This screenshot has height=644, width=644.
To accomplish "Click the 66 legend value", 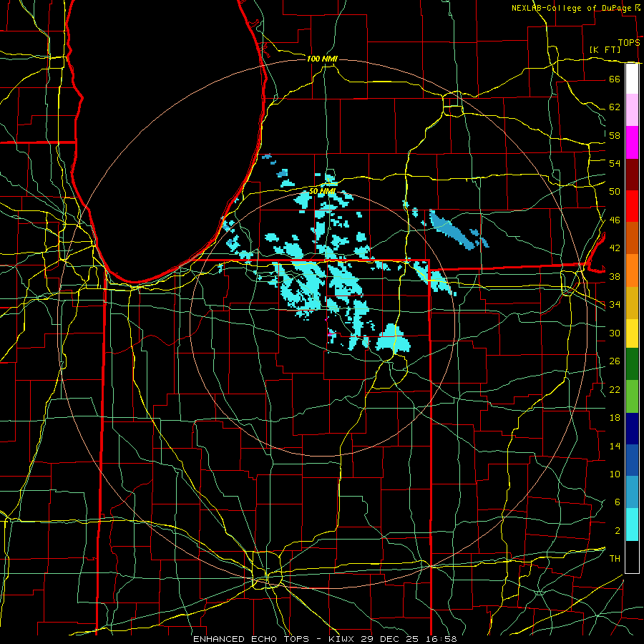I will coord(615,79).
